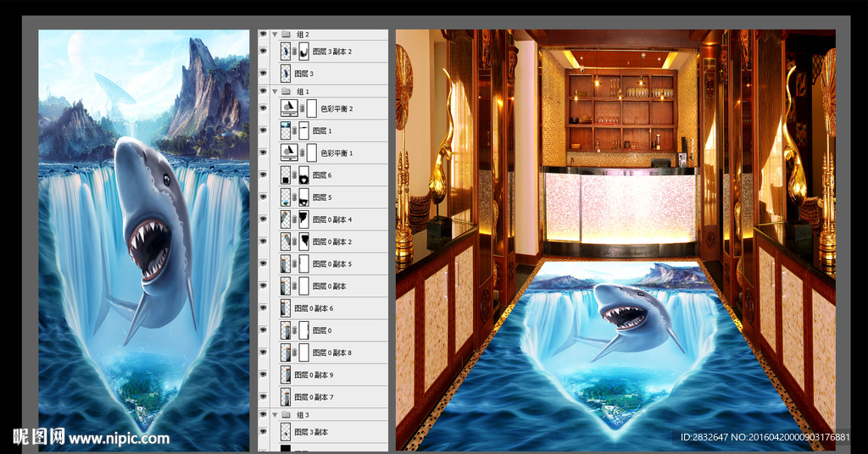The width and height of the screenshot is (868, 454).
Task: Hide the 色彩平衡 1 adjustment layer
Action: pyautogui.click(x=264, y=152)
